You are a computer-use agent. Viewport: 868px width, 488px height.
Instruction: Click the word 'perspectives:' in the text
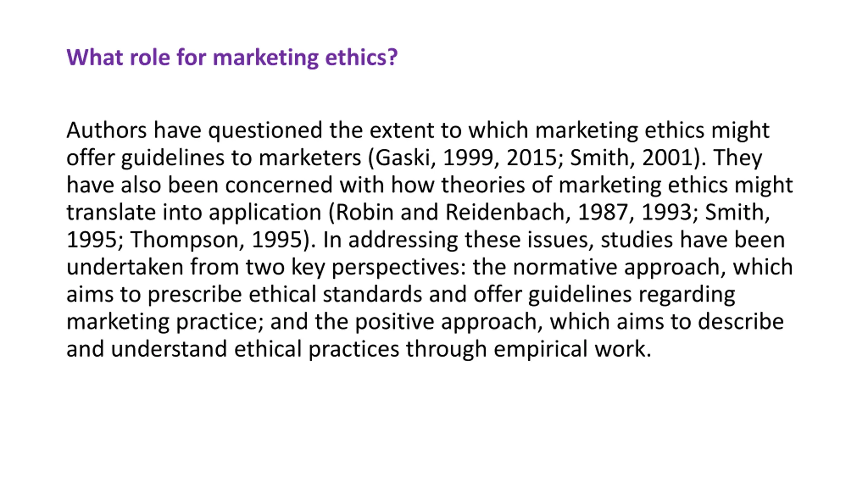399,267
